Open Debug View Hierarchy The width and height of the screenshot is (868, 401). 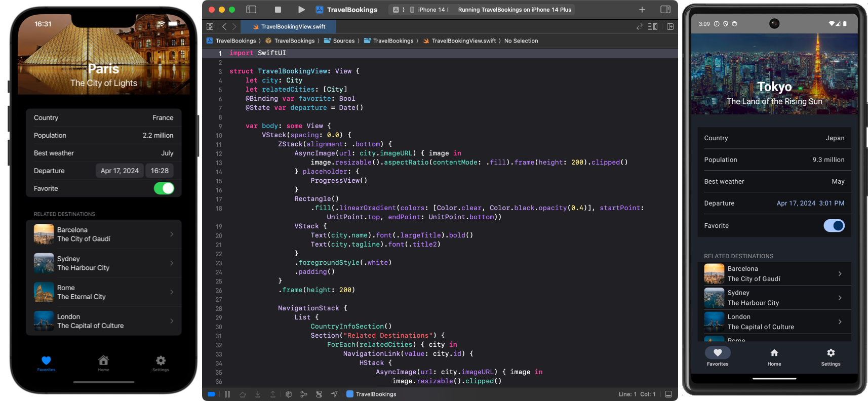[x=289, y=394]
